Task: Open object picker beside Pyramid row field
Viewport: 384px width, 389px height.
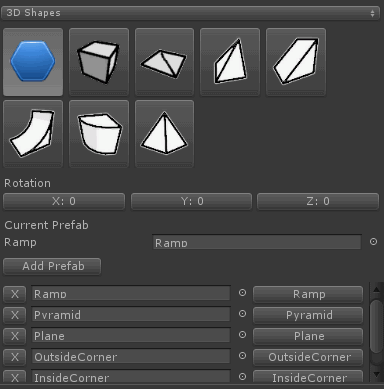Action: tap(242, 314)
